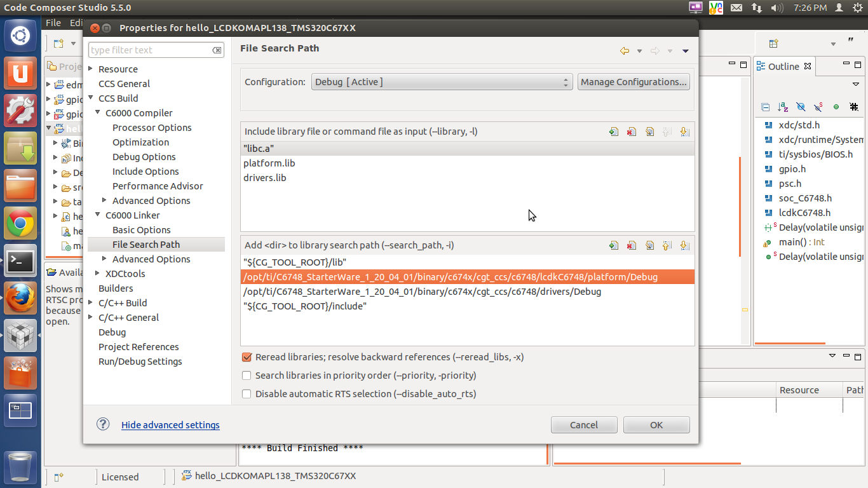Open the Trash in the launcher

click(x=20, y=466)
